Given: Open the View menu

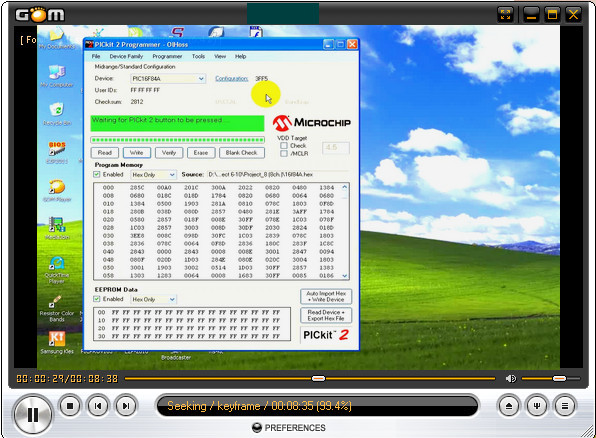Looking at the screenshot, I should pos(220,56).
